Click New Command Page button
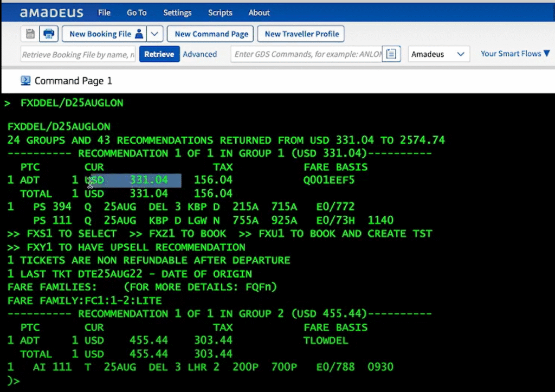The width and height of the screenshot is (555, 392). [211, 34]
